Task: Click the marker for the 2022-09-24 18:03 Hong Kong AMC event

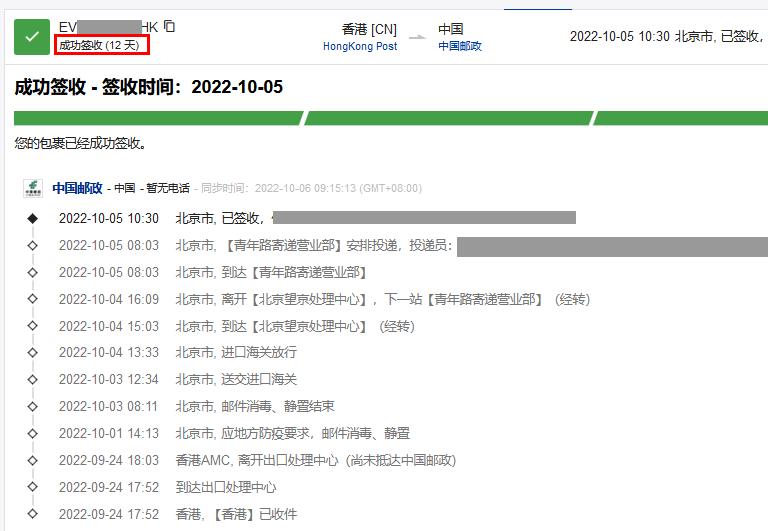Action: click(32, 461)
